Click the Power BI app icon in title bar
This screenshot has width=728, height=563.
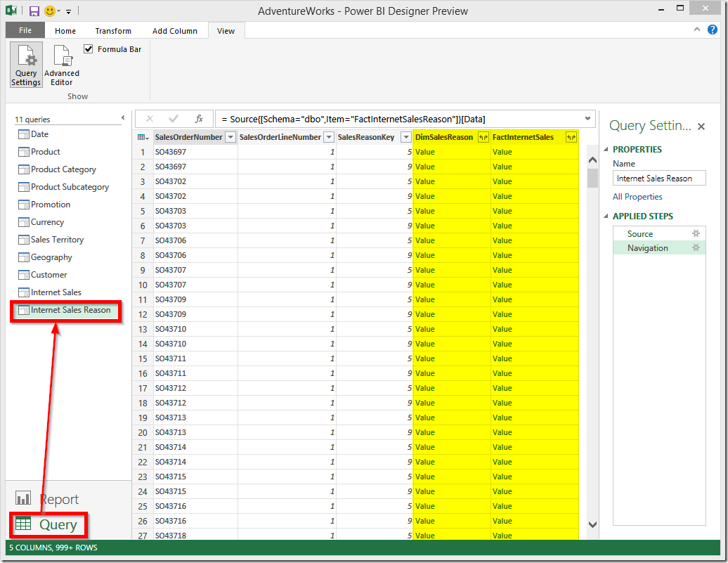pos(12,11)
